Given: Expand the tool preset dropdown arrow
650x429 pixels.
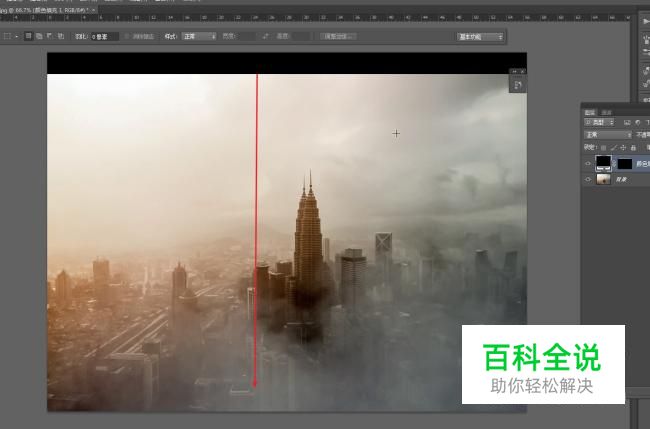Looking at the screenshot, I should [x=16, y=36].
